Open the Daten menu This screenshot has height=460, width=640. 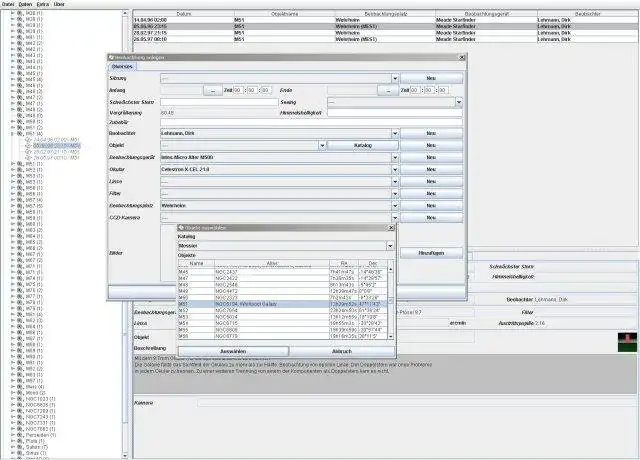coord(25,4)
